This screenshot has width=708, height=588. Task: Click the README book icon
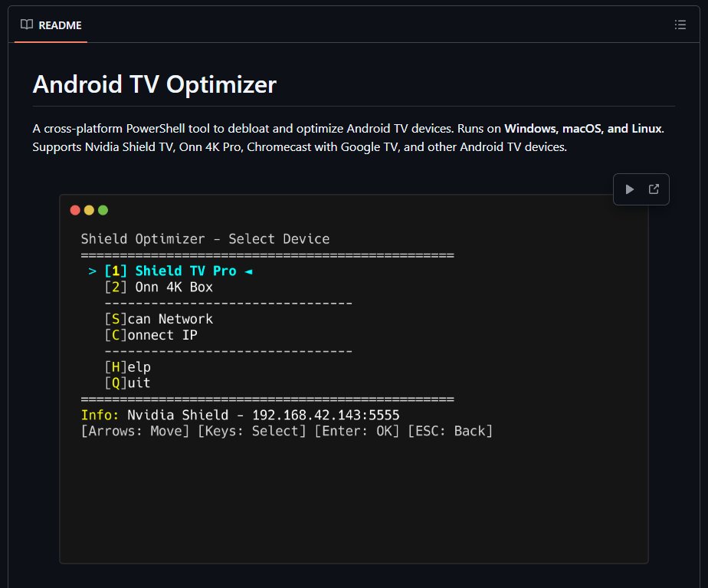point(27,25)
